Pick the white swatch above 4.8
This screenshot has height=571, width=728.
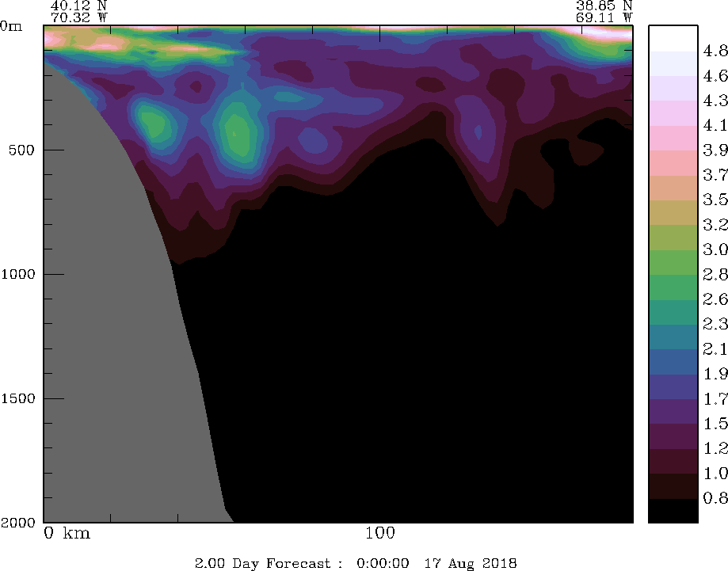click(673, 39)
